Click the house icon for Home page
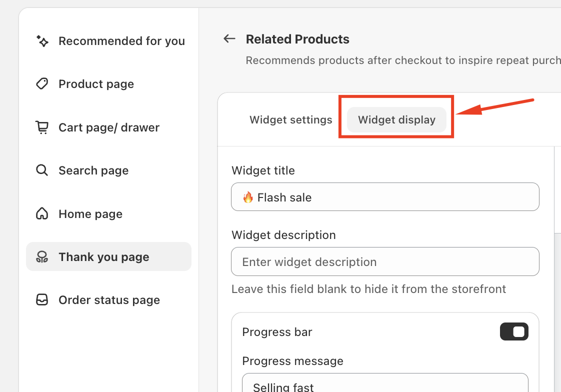 42,214
